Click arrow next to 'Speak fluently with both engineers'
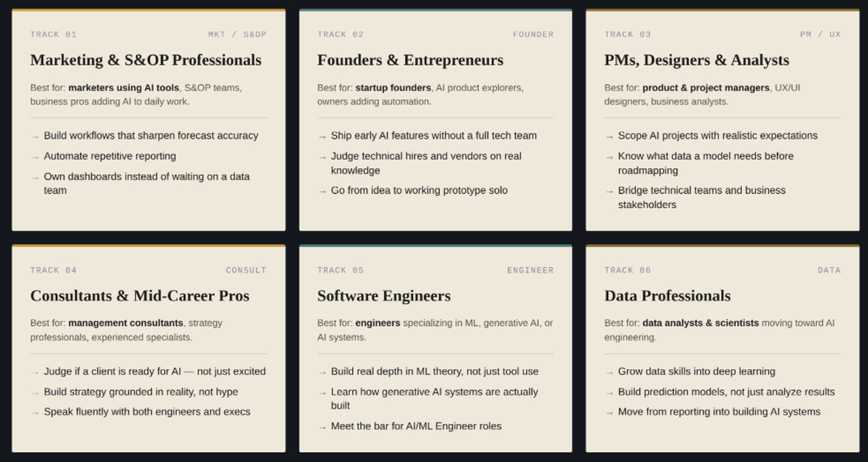This screenshot has width=868, height=462. pos(35,413)
